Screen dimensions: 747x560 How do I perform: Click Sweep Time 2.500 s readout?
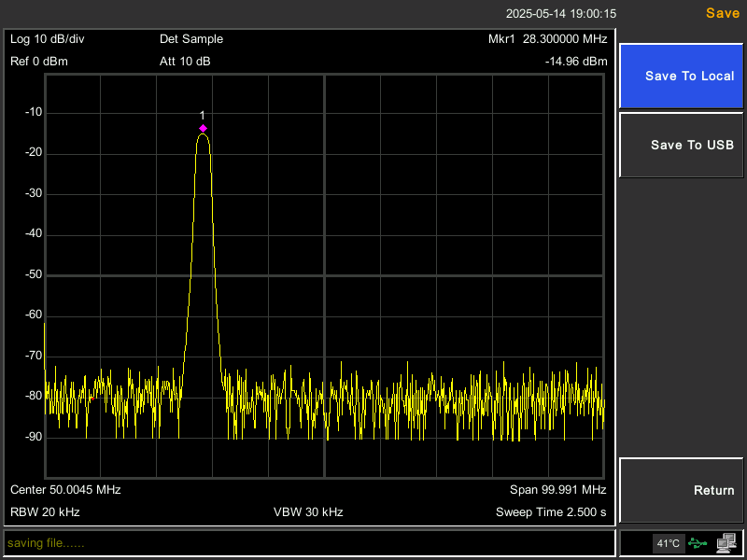pos(551,512)
